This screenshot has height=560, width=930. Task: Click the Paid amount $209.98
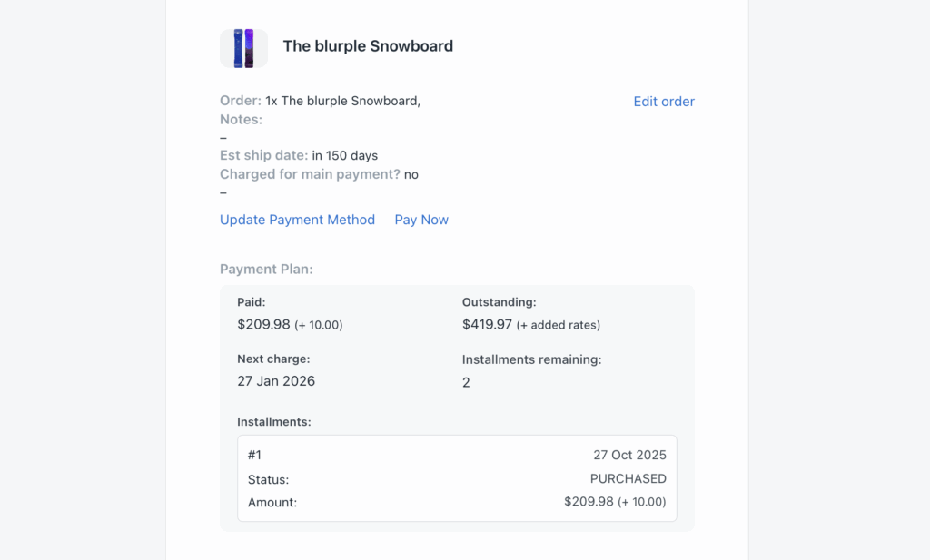click(x=263, y=324)
